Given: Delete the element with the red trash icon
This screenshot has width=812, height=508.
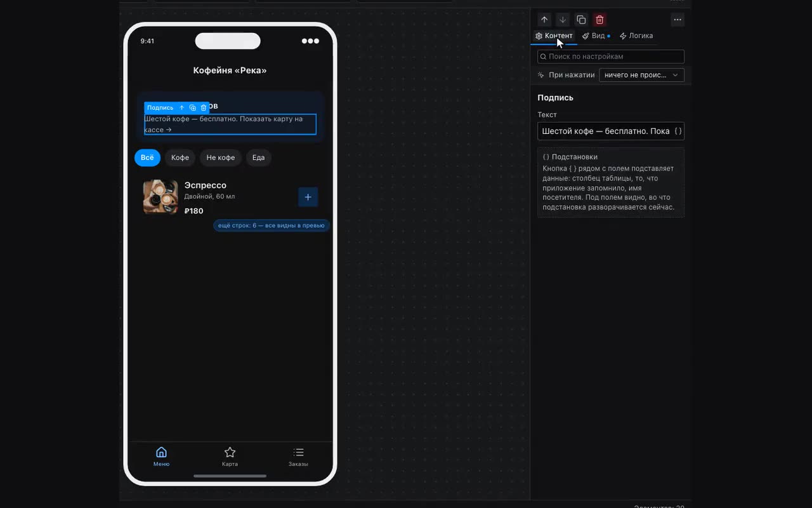Looking at the screenshot, I should (599, 20).
